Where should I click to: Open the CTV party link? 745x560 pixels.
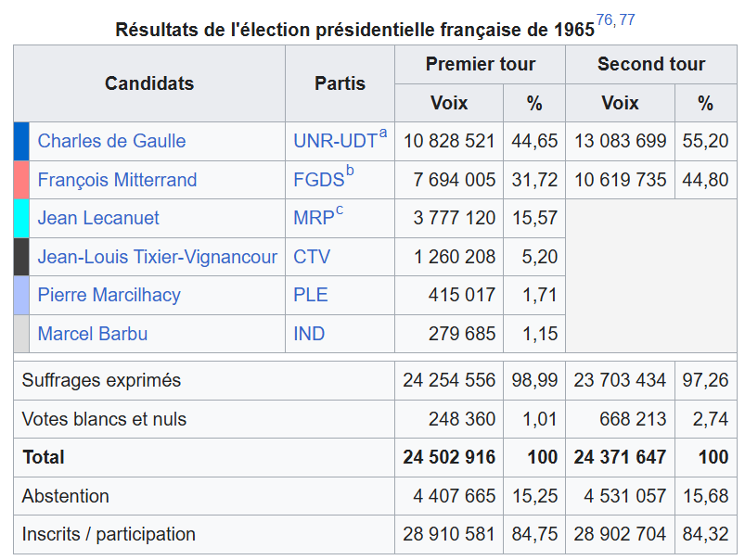click(x=312, y=257)
